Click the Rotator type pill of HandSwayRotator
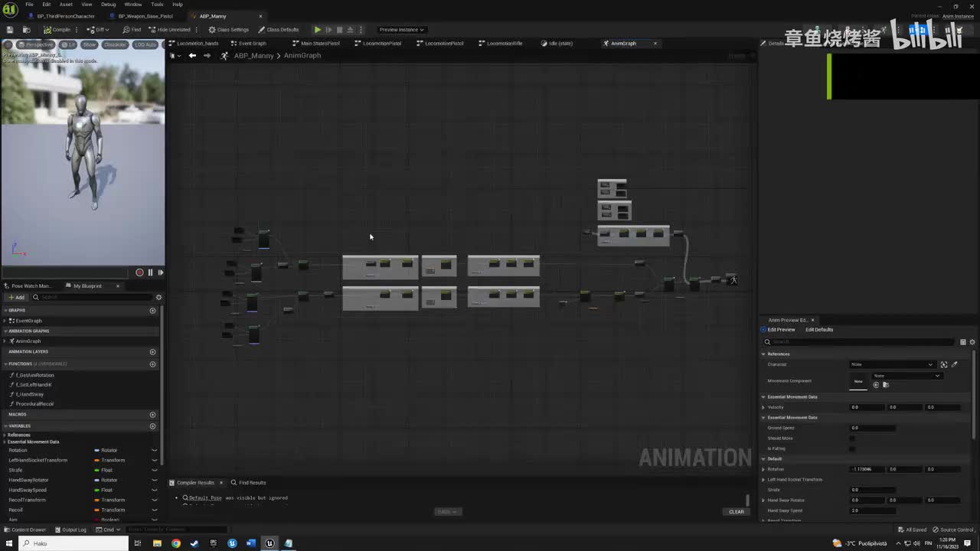The image size is (980, 551). coord(106,481)
